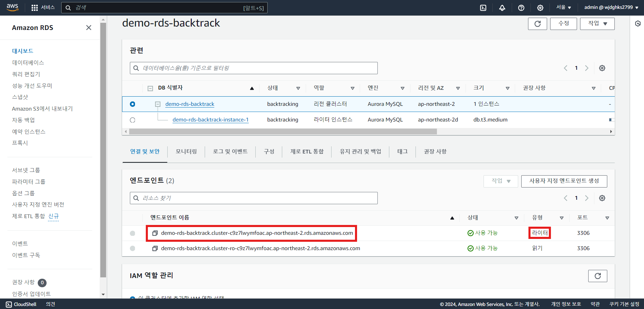The height and width of the screenshot is (309, 644).
Task: Collapse all rows via DB 식별자 header box
Action: click(150, 88)
